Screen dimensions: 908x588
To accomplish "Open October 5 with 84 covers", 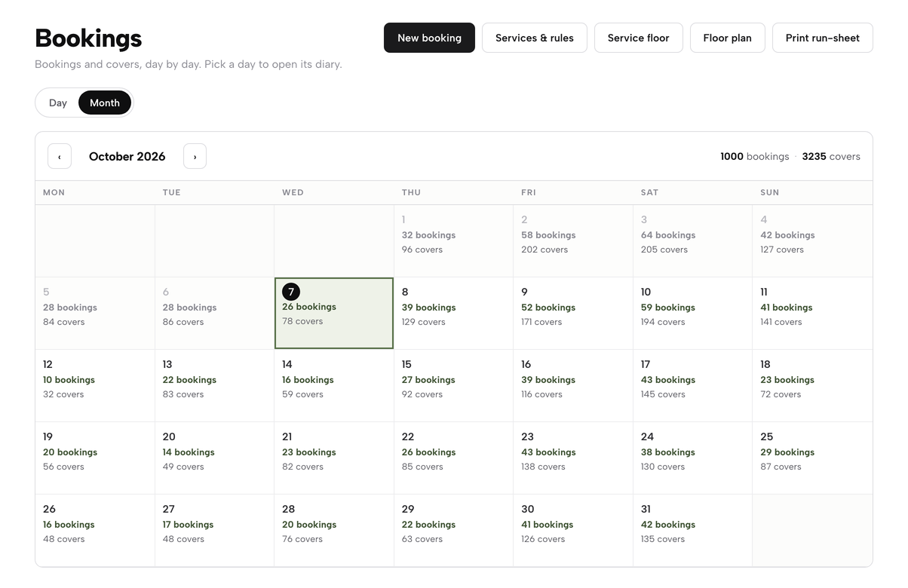I will (95, 314).
